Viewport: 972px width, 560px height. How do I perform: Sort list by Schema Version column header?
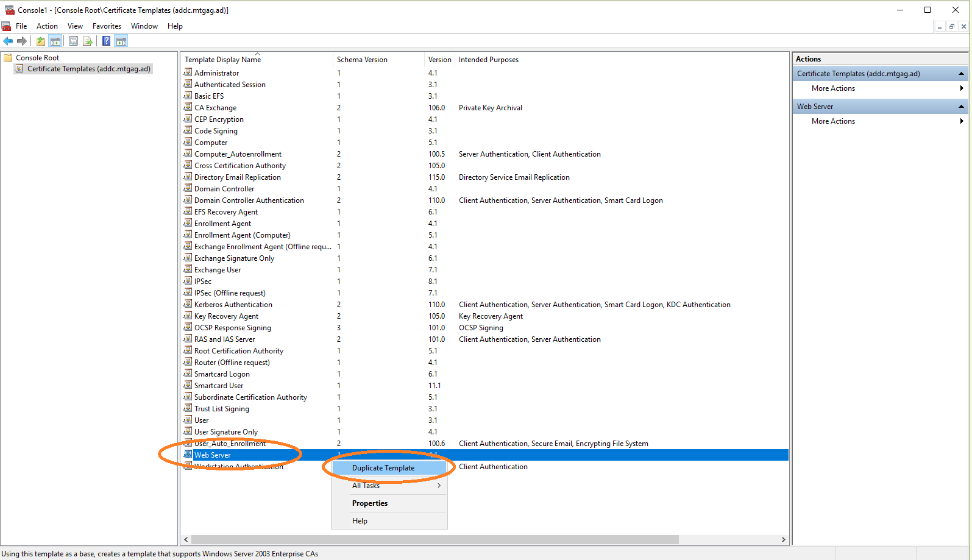[x=362, y=60]
